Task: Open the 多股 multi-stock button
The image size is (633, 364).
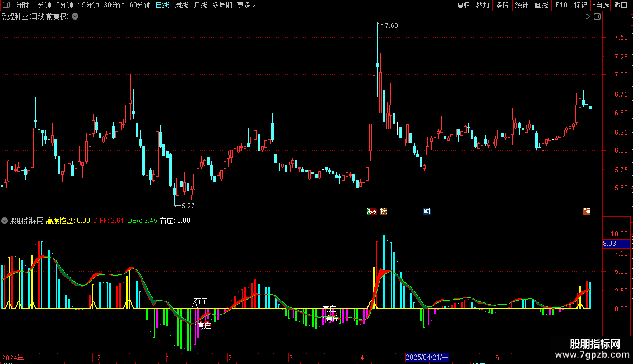Action: [x=502, y=5]
